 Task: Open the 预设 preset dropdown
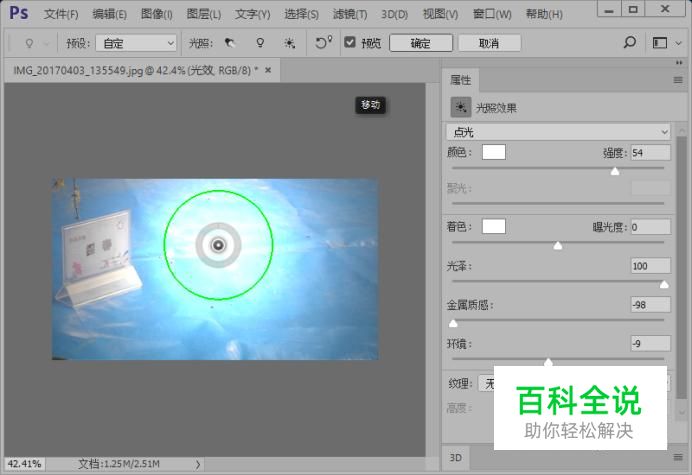[x=136, y=43]
